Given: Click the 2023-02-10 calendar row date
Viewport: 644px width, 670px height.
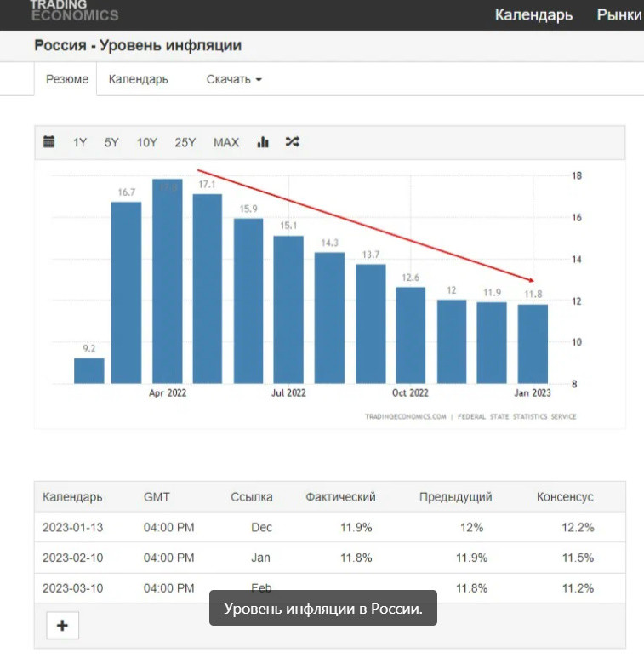Looking at the screenshot, I should tap(72, 558).
